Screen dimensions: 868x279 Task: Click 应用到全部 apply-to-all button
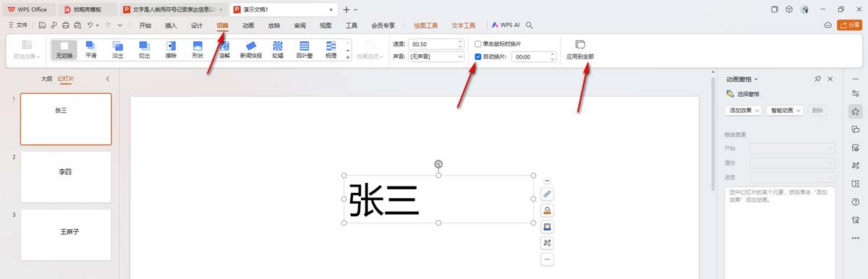pyautogui.click(x=580, y=49)
